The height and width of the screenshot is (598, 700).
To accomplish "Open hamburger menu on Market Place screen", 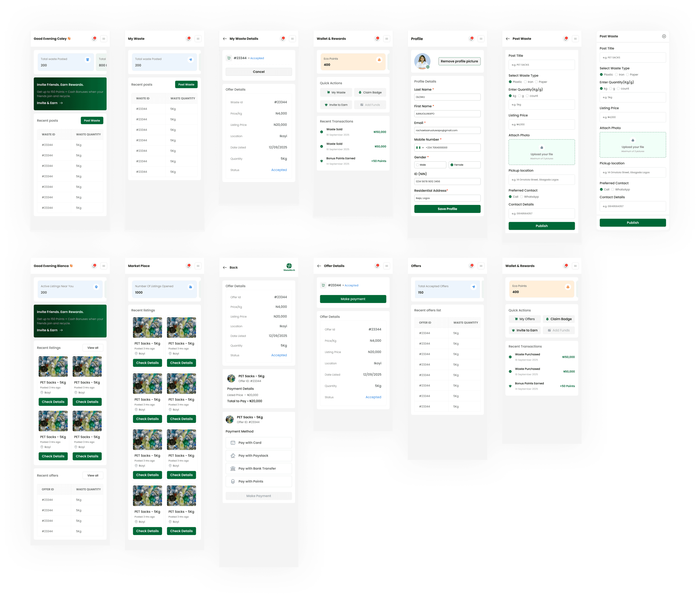I will [198, 266].
